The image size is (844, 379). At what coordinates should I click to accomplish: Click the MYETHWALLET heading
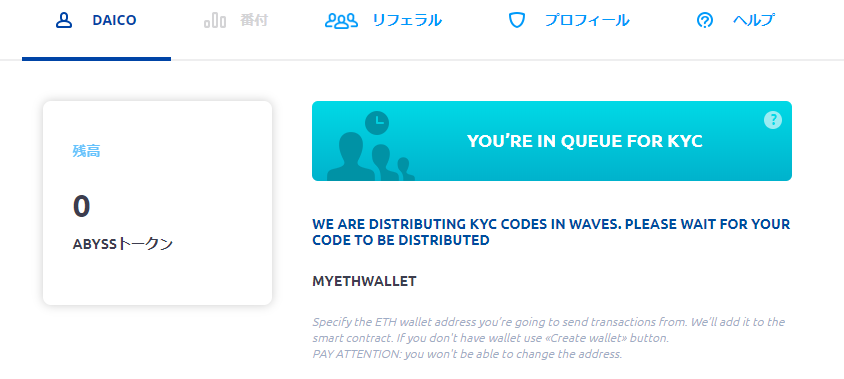tap(364, 282)
